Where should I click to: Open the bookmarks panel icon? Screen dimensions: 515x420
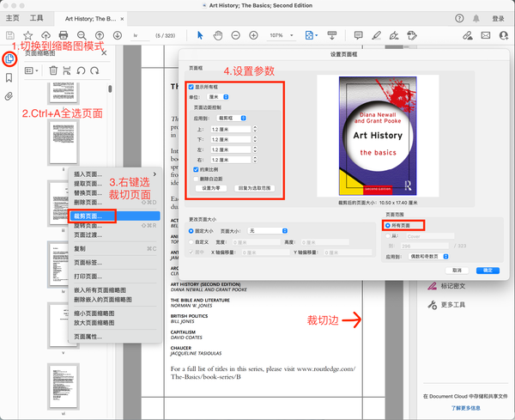9,77
